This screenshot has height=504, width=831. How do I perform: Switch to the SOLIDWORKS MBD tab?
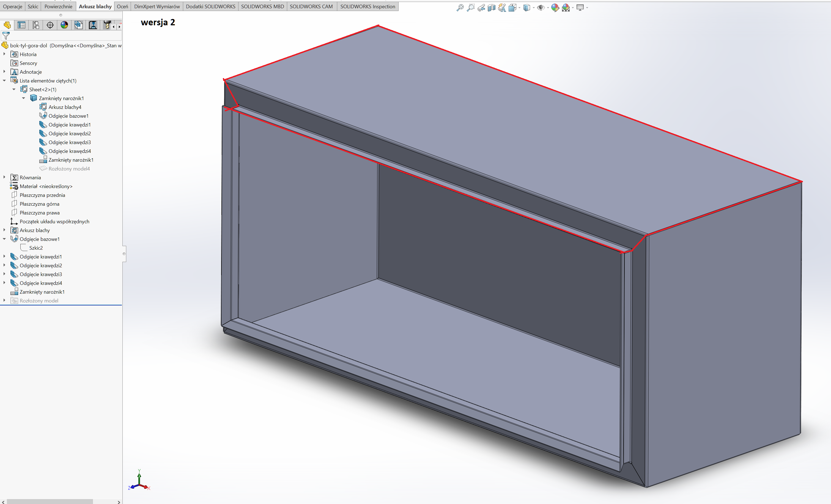pos(262,6)
